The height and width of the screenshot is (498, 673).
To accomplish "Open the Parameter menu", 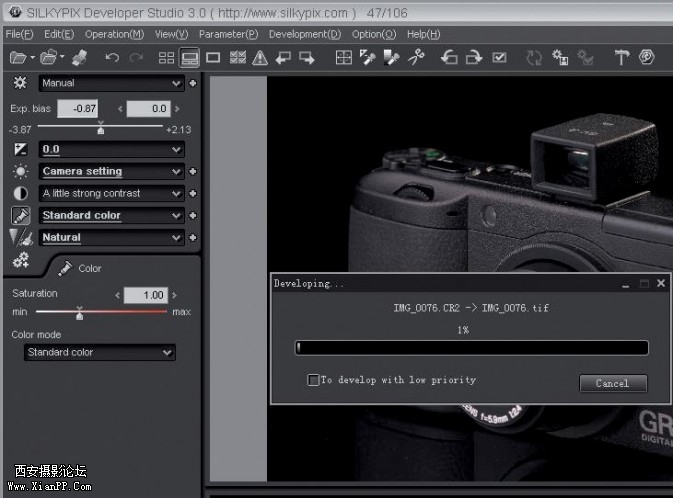I will click(x=228, y=34).
